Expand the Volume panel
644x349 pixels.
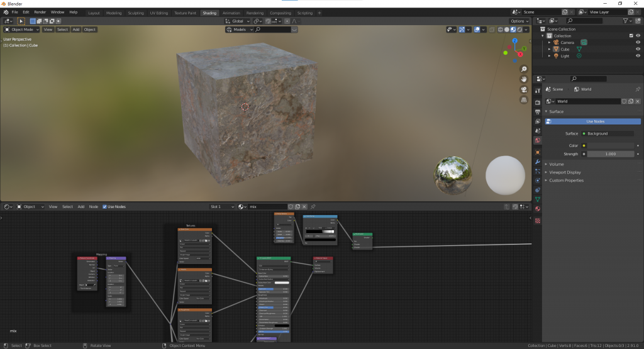(556, 164)
